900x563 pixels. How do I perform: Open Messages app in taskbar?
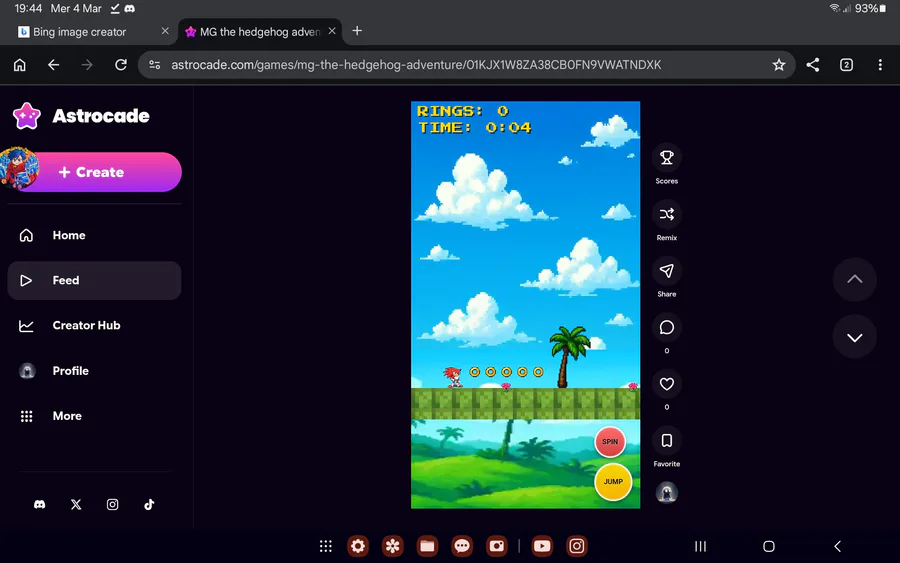tap(462, 546)
